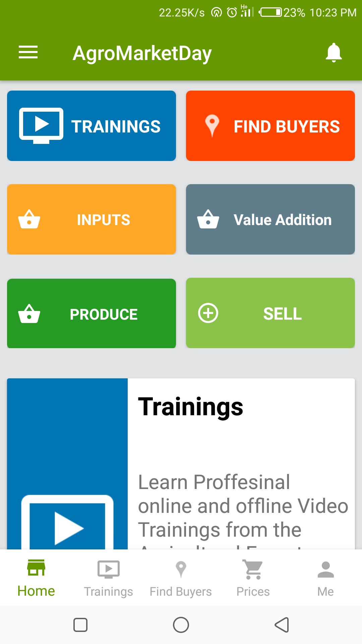Image resolution: width=362 pixels, height=644 pixels.
Task: Tap the video monitor icon in Trainings tile
Action: 41,125
